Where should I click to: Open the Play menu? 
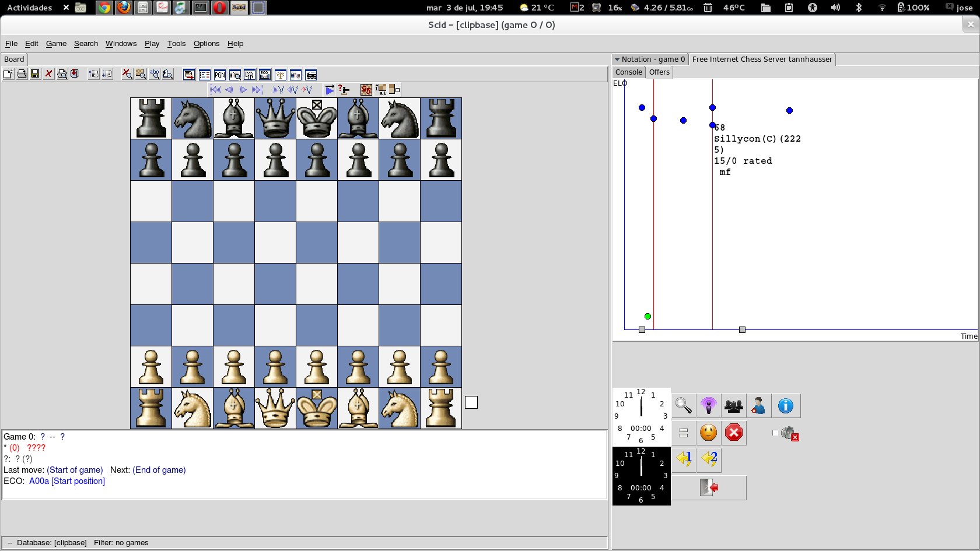(152, 44)
